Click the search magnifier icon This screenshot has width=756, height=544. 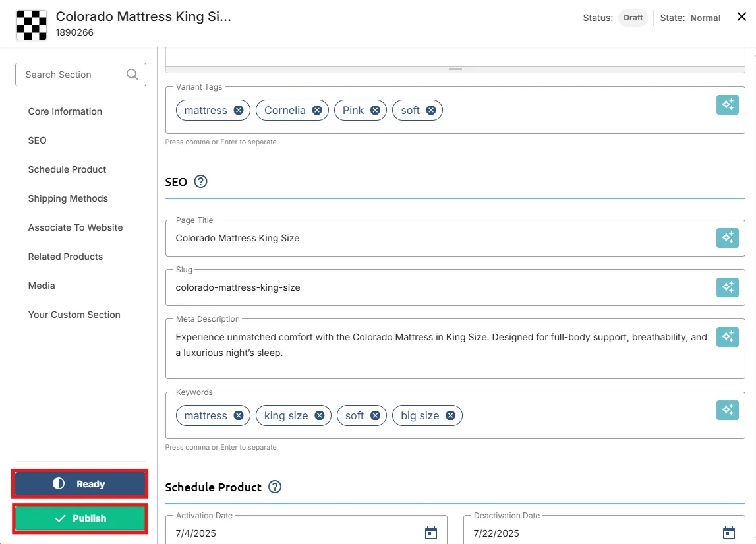click(x=132, y=75)
